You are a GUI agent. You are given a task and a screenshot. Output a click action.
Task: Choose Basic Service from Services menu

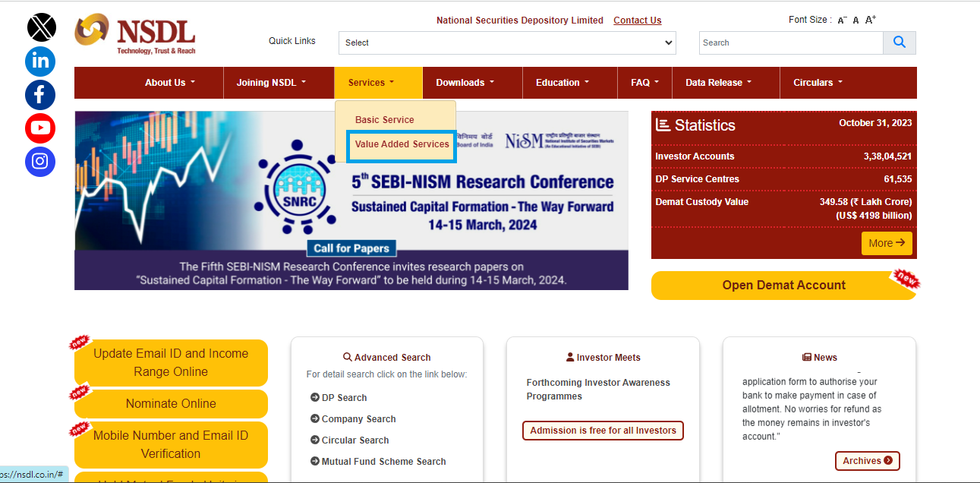(385, 120)
